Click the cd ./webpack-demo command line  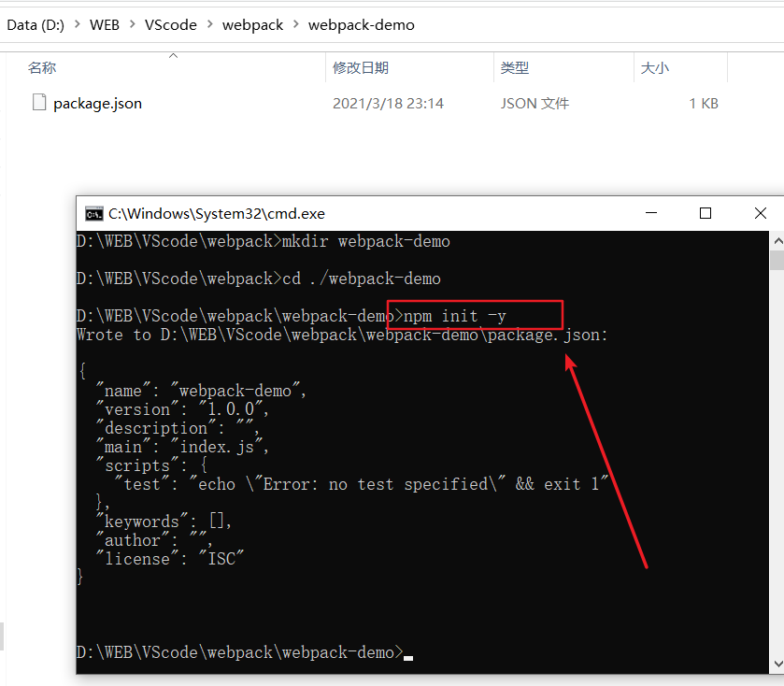(259, 279)
